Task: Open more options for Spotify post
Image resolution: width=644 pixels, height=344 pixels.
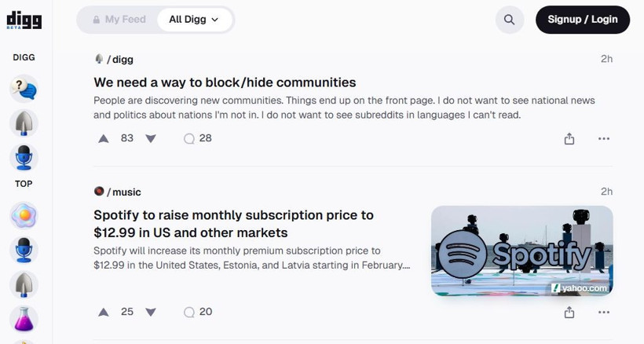Action: click(604, 313)
